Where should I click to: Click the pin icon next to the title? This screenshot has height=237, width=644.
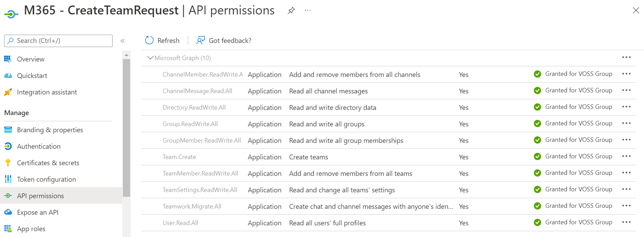click(291, 11)
